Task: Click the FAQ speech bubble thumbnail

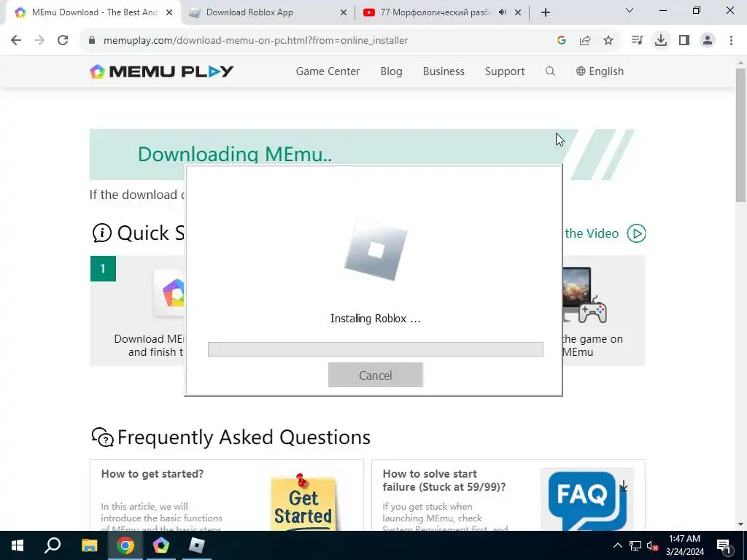Action: point(587,500)
